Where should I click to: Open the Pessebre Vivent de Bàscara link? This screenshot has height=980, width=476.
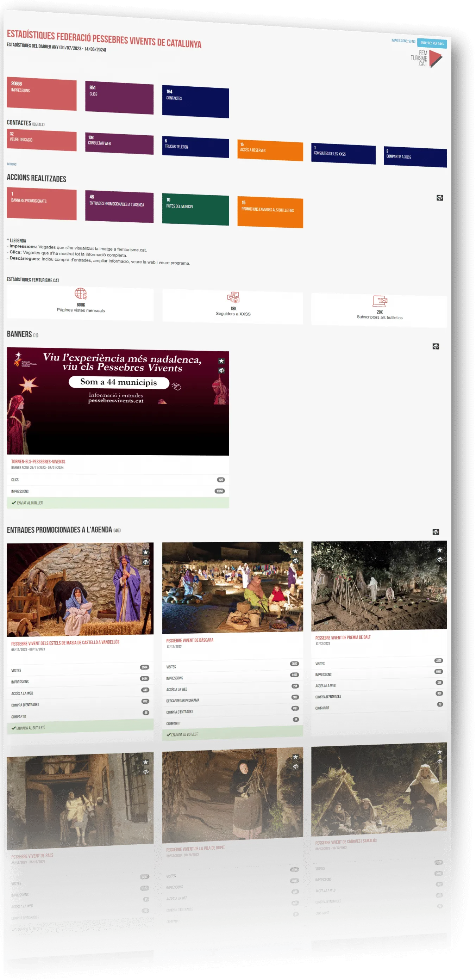190,640
